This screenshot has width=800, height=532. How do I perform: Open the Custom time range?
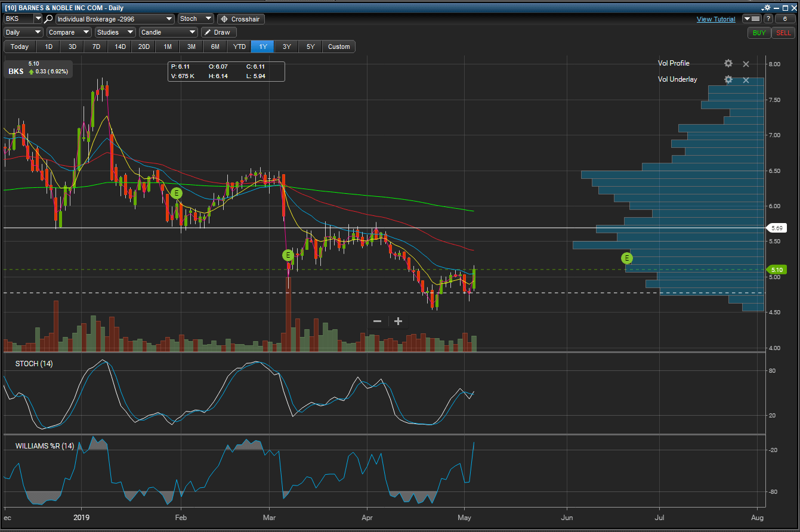(x=339, y=47)
